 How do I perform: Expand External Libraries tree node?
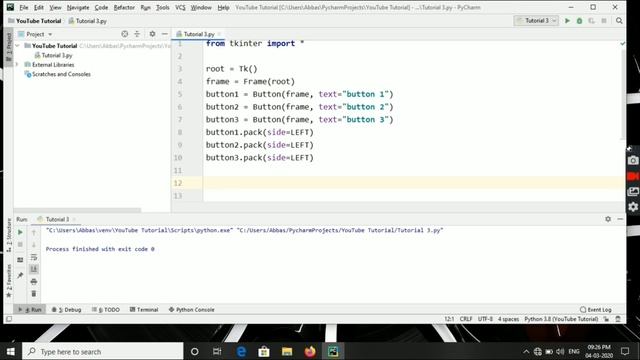click(x=18, y=64)
